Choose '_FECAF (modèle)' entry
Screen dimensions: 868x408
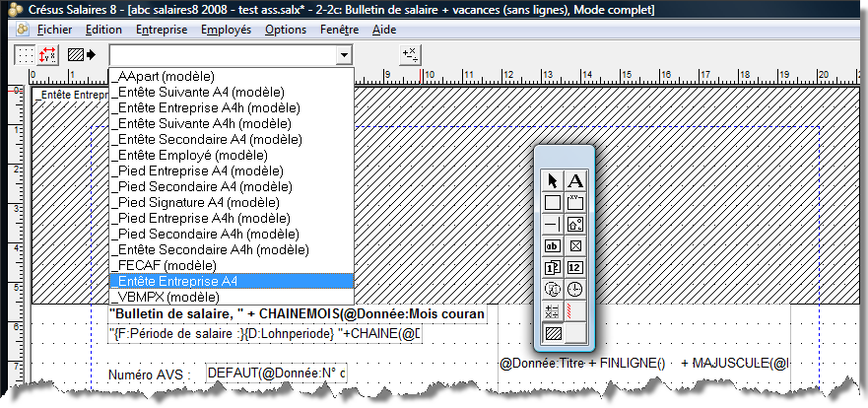(232, 265)
